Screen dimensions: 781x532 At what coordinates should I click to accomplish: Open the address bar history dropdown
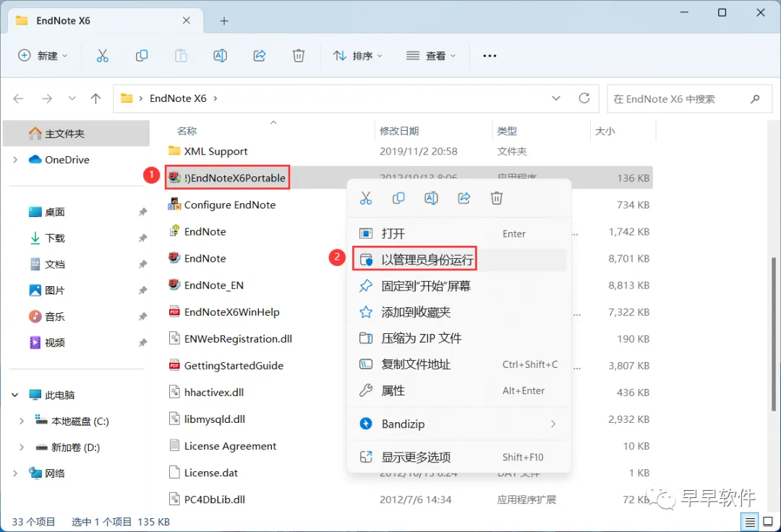556,98
